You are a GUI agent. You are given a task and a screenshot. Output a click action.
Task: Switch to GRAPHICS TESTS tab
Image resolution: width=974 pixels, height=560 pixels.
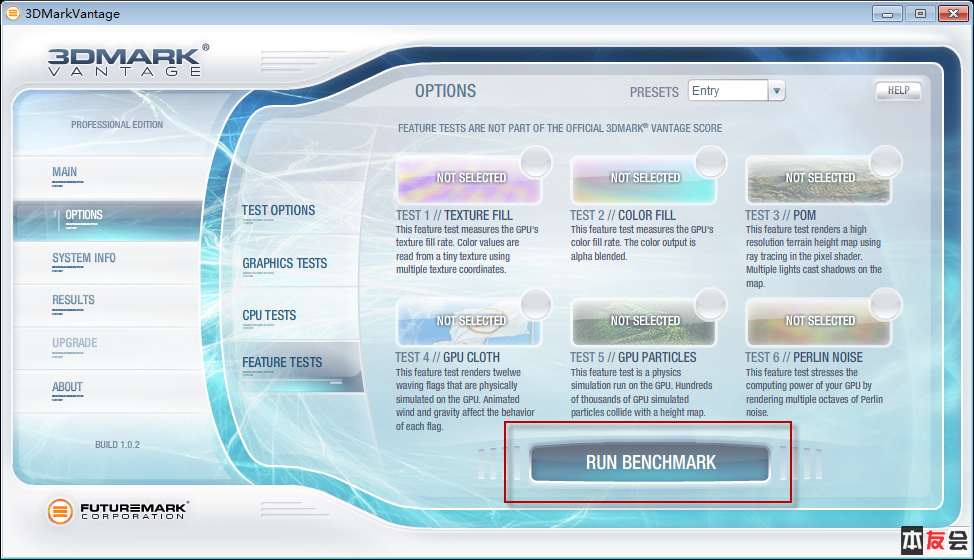point(284,263)
